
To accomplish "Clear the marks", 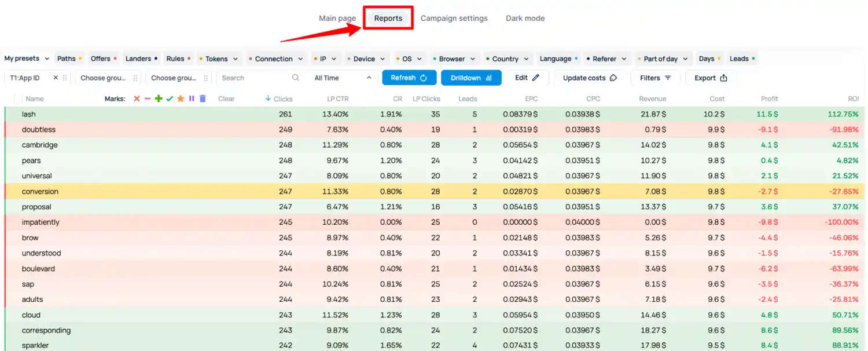I will 226,99.
